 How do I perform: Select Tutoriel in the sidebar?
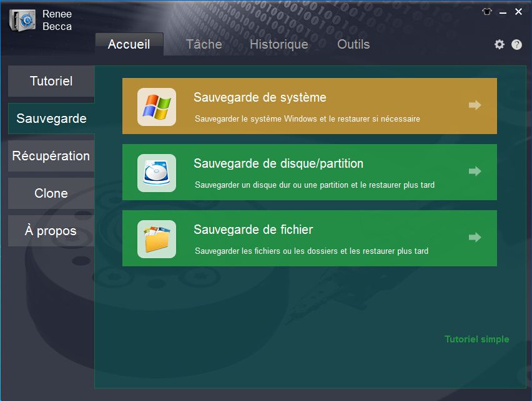[51, 81]
